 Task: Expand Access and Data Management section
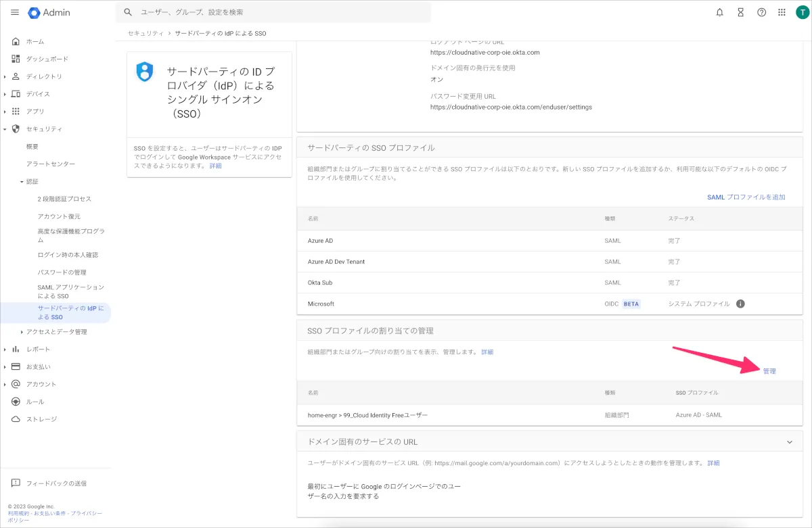[x=22, y=332]
